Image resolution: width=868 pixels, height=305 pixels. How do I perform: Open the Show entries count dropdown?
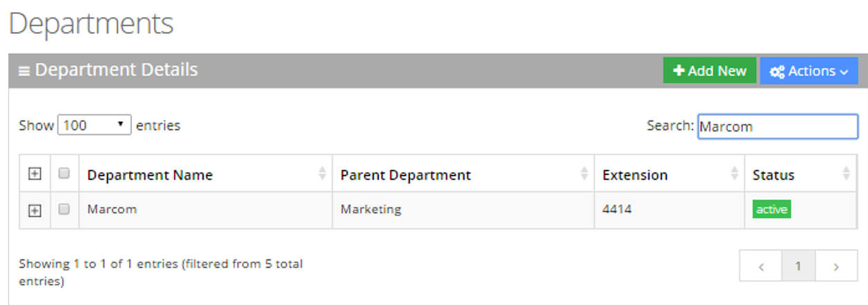(94, 125)
